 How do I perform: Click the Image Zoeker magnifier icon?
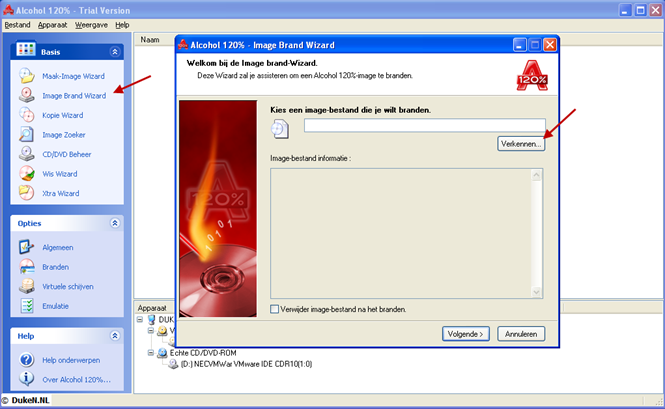pos(27,134)
